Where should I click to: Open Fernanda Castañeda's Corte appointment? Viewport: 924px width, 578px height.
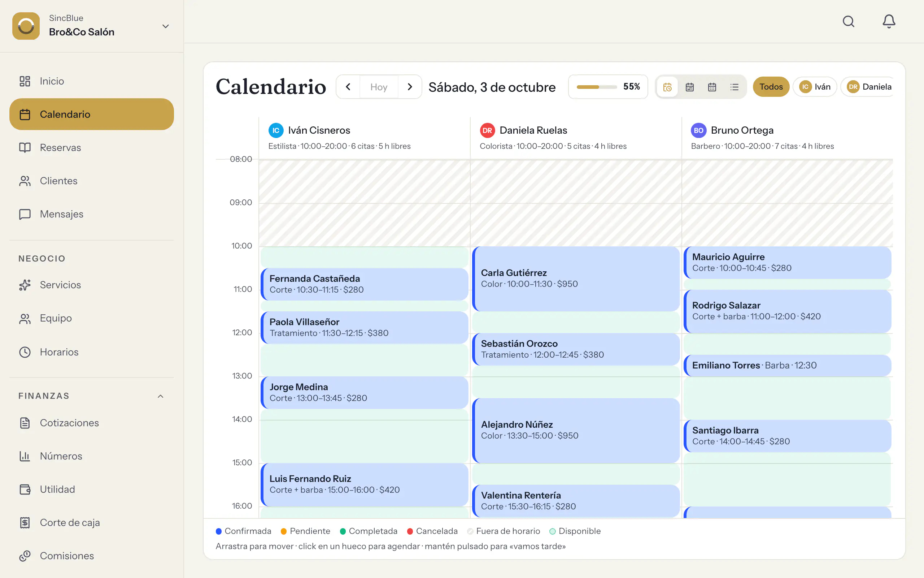365,284
